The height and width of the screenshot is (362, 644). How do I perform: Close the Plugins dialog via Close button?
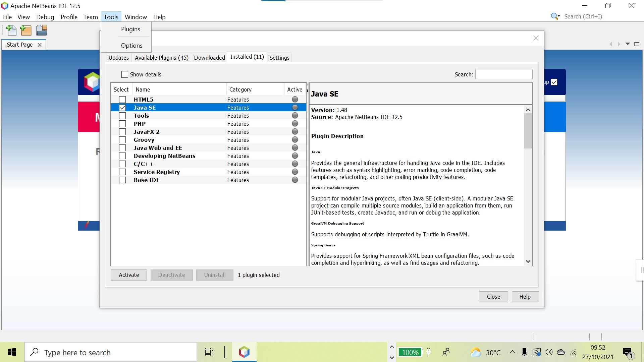tap(493, 297)
